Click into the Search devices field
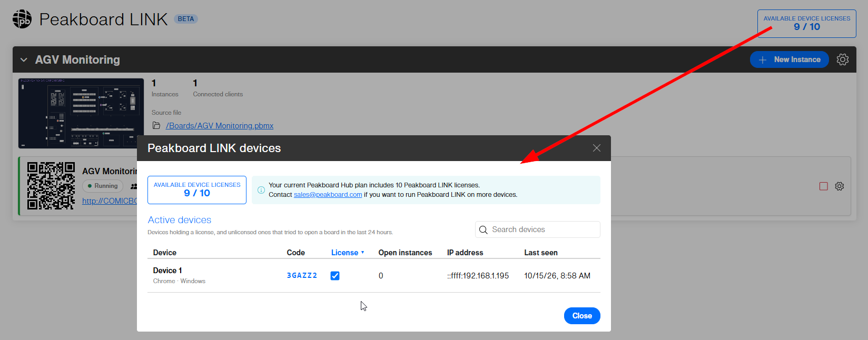The width and height of the screenshot is (868, 340). point(538,229)
